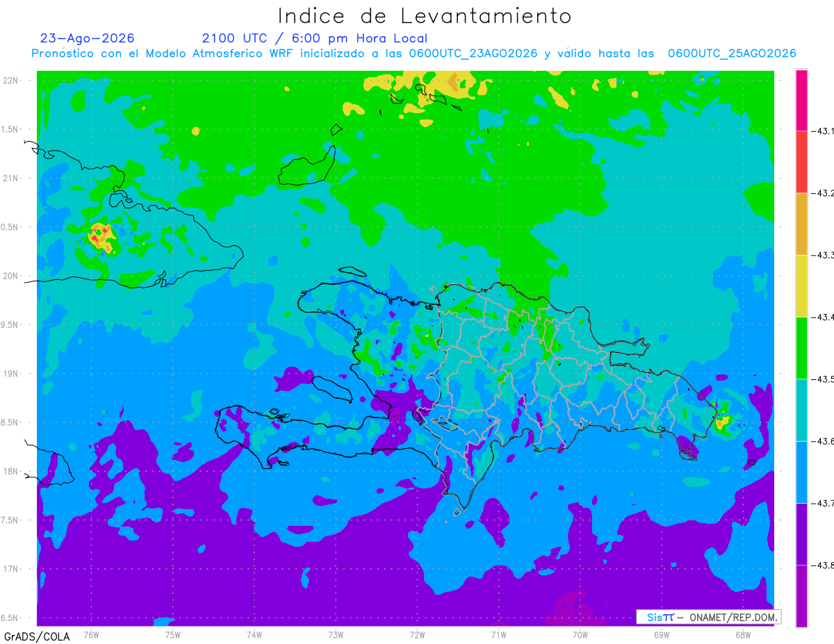Pick the purple swatch between -43.7 and -43.8
Viewport: 834px width, 644px height.
(x=801, y=534)
